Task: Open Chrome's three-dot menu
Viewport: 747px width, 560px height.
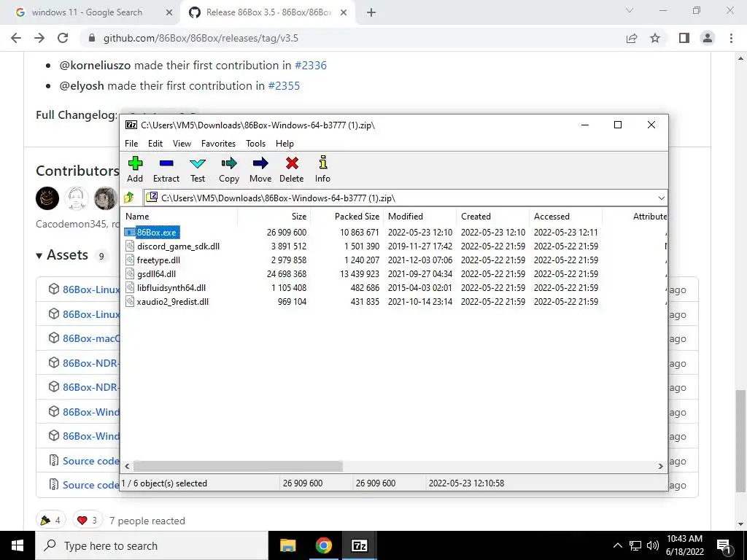Action: coord(731,38)
